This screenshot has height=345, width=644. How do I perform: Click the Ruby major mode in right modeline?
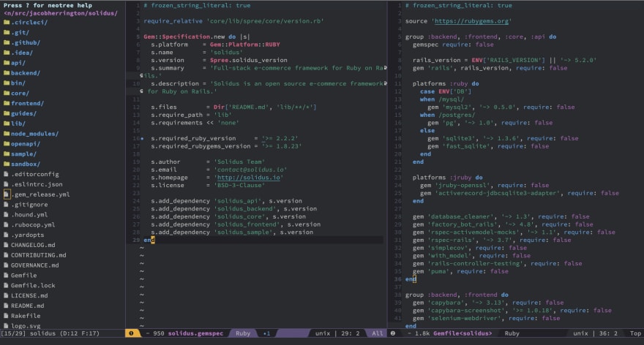pos(512,333)
